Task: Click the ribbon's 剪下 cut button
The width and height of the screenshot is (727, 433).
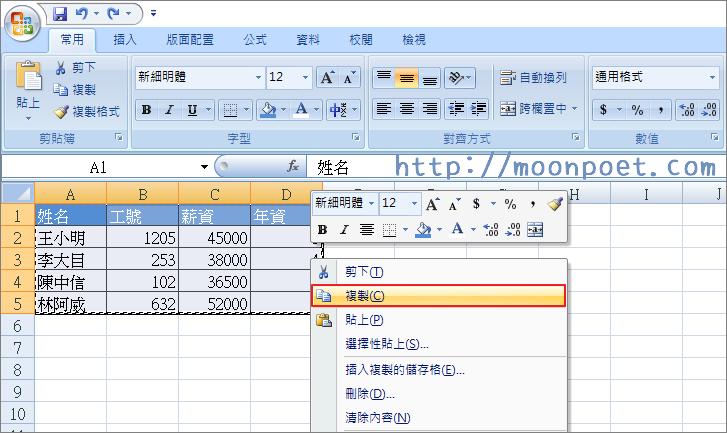Action: click(x=76, y=68)
